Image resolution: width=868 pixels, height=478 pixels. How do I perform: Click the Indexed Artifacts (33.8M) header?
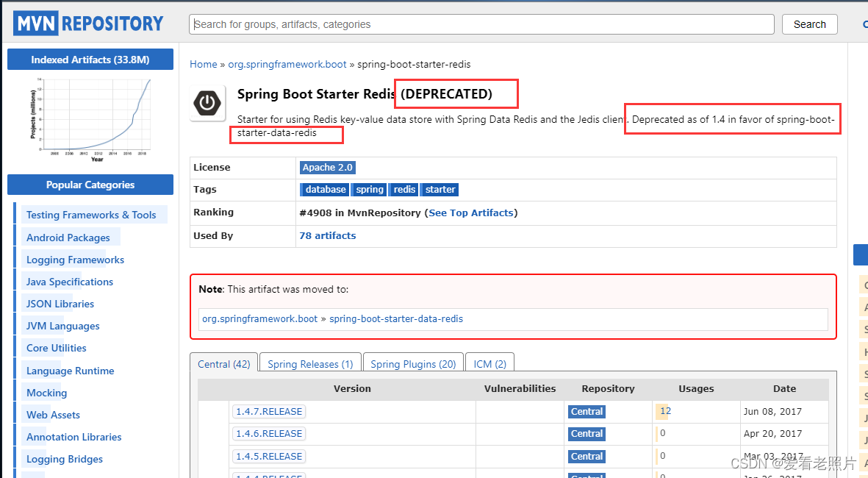(x=90, y=60)
